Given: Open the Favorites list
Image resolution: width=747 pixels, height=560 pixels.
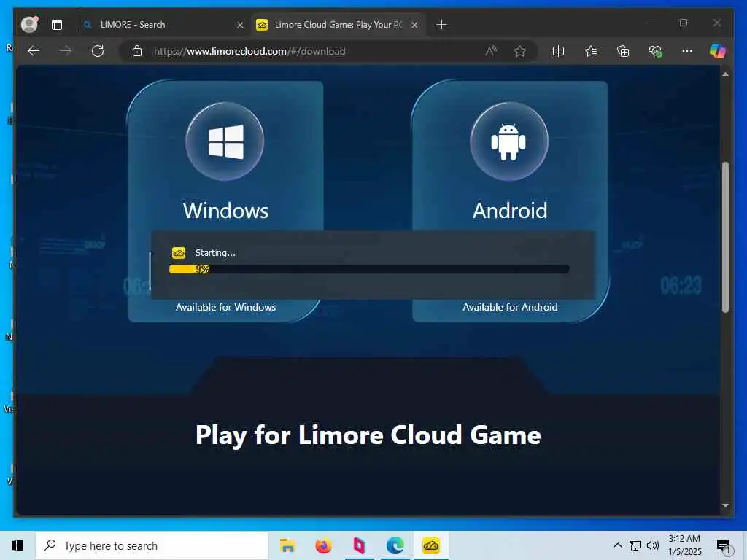Looking at the screenshot, I should [591, 51].
